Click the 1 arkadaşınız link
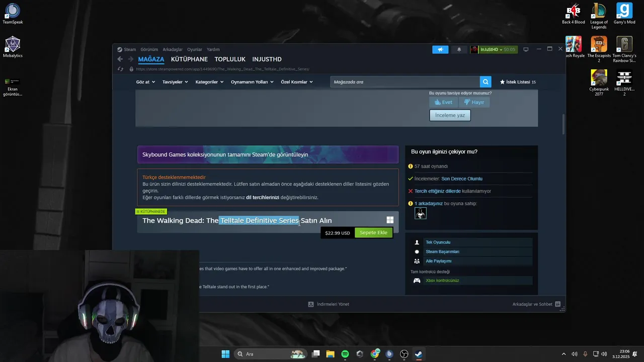644x362 pixels. 429,204
